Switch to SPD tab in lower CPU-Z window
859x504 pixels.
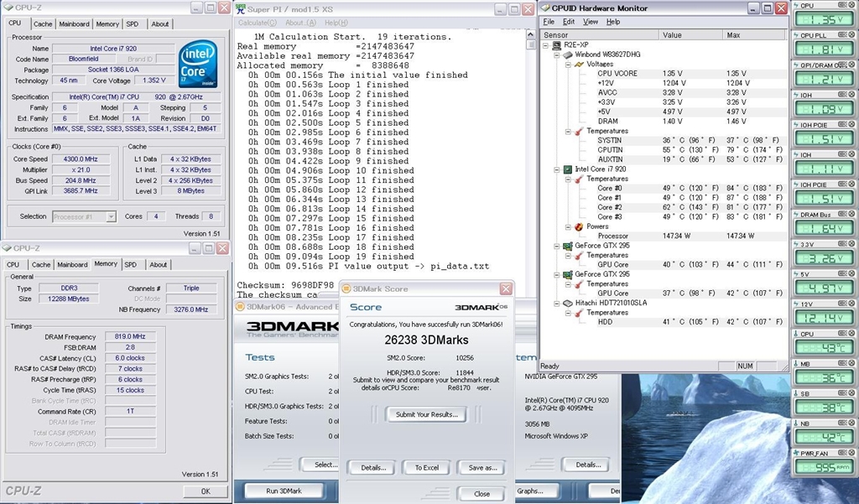[x=130, y=265]
